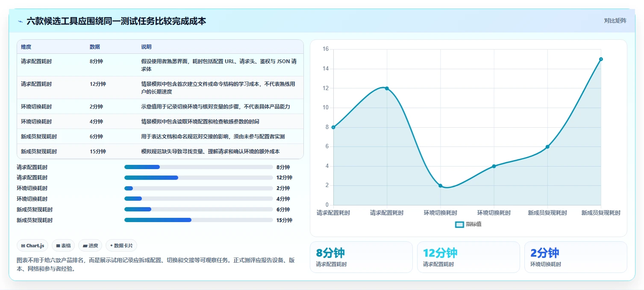Select the 表格 tag chip

63,246
